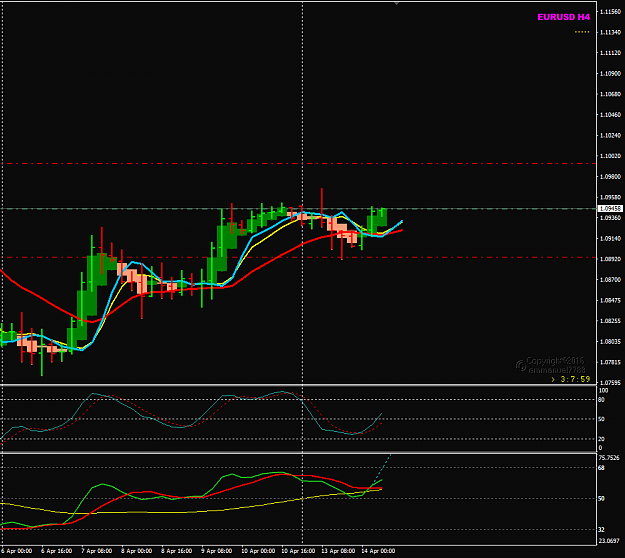Click the 1.10900 price axis label
Viewport: 625px width, 558px height.
tap(610, 74)
